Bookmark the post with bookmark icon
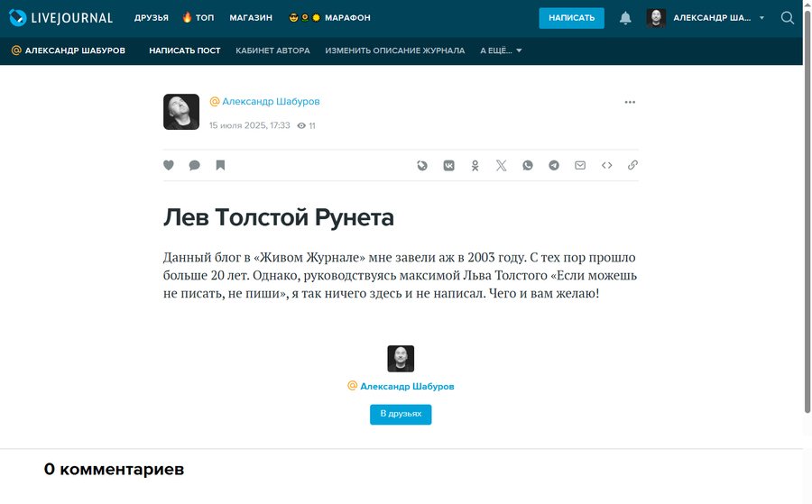Screen dimensions: 812x504 click(x=220, y=165)
